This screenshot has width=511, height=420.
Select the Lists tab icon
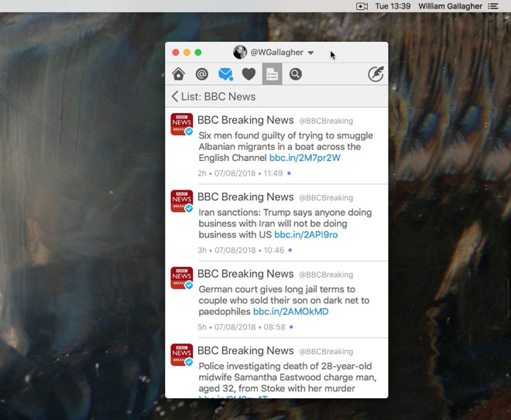coord(272,74)
